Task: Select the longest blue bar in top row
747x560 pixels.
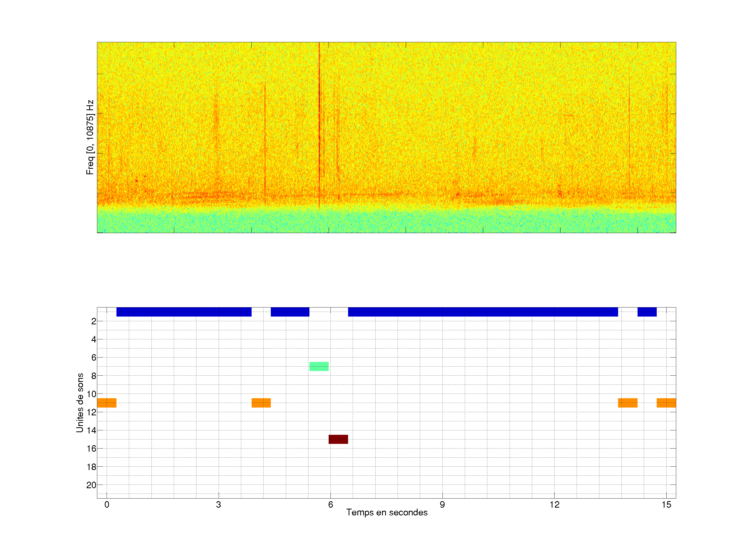Action: pyautogui.click(x=483, y=312)
